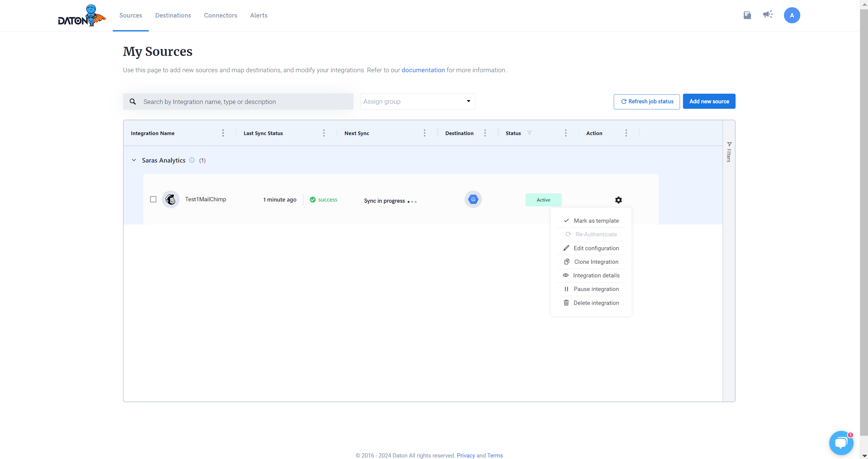Click the BigQuery destination icon
This screenshot has width=868, height=459.
pyautogui.click(x=473, y=199)
